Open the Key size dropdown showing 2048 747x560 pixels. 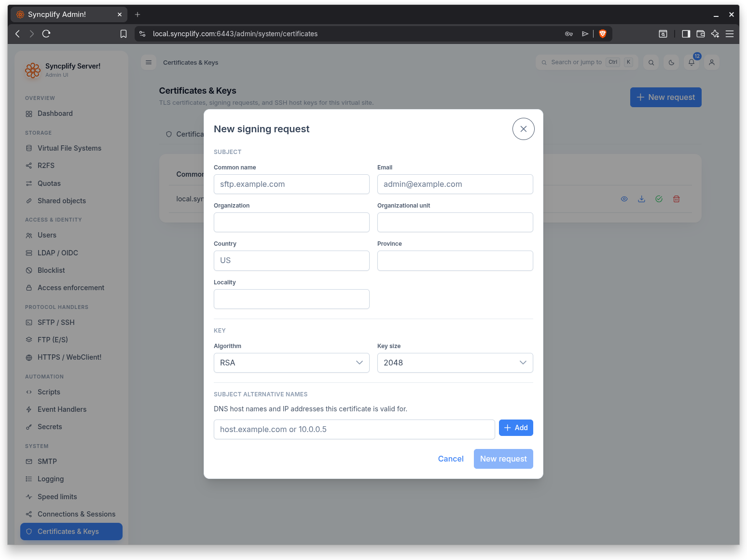455,363
